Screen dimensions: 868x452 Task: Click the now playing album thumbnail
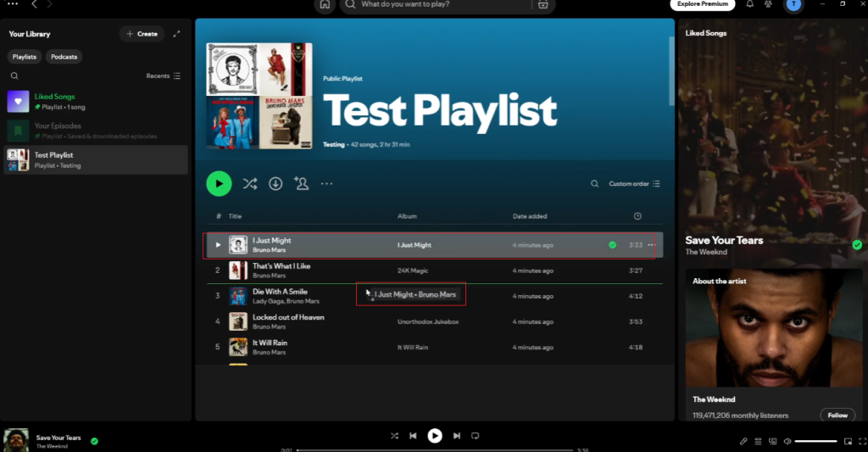coord(16,440)
